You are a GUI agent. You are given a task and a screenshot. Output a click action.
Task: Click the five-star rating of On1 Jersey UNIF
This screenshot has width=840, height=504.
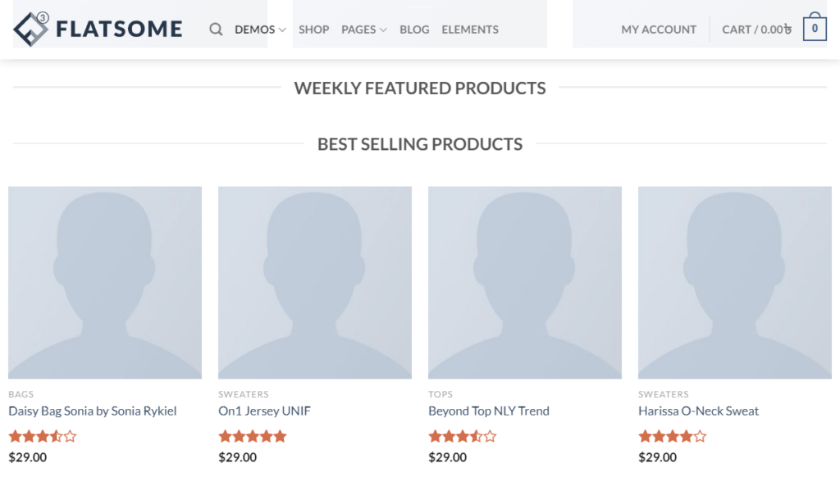[253, 435]
